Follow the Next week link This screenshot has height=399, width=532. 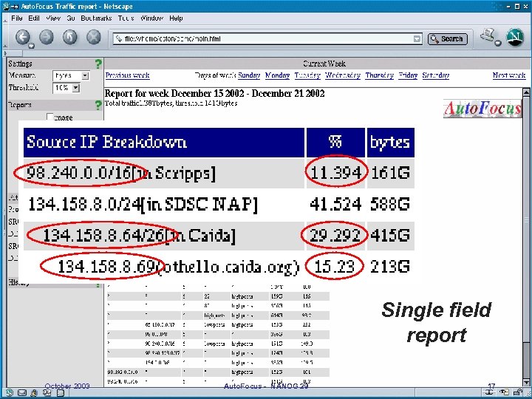[509, 75]
